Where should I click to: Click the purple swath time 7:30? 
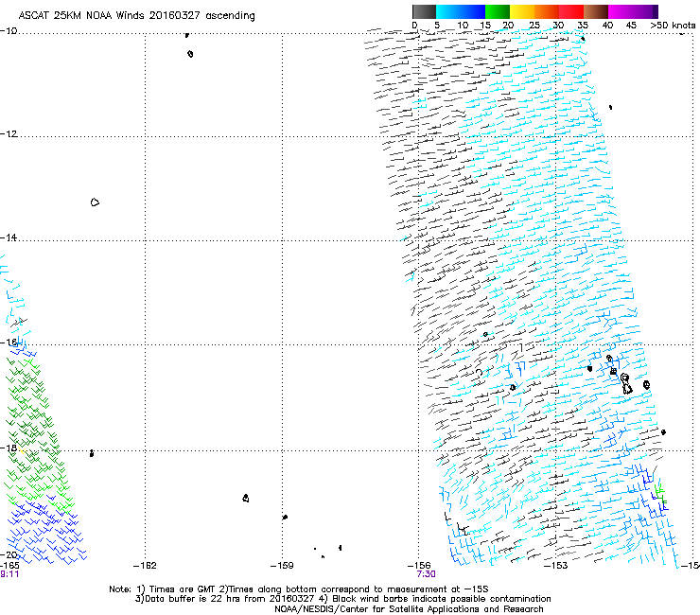(426, 574)
